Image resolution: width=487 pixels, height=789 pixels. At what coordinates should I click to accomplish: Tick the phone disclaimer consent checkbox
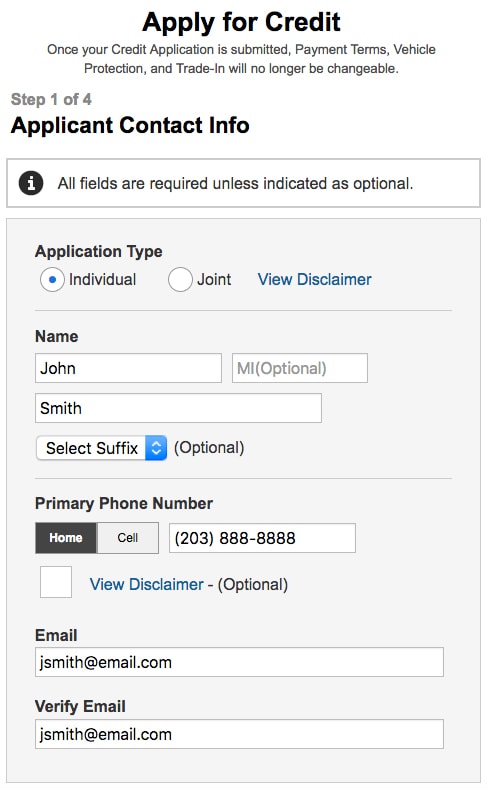pyautogui.click(x=56, y=582)
